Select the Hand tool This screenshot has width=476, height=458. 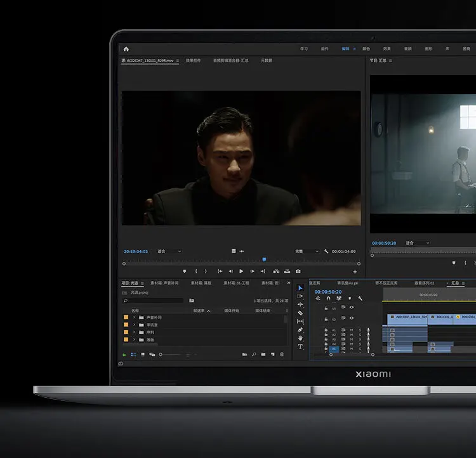[300, 338]
